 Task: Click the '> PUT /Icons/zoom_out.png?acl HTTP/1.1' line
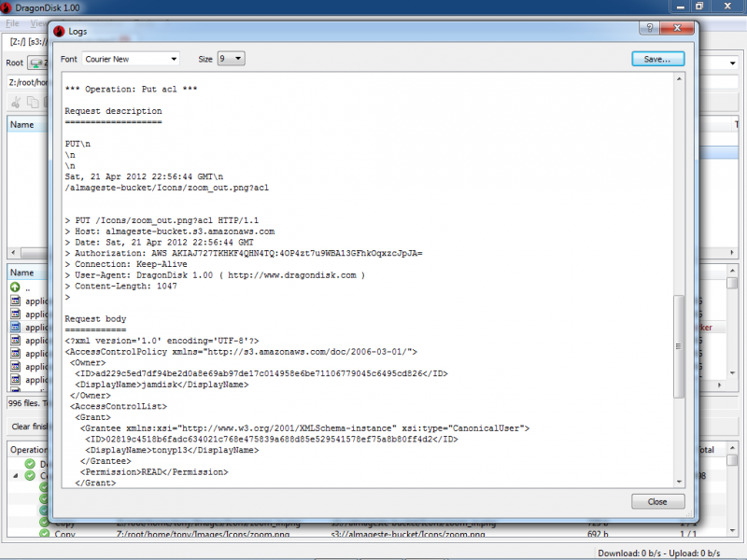162,220
